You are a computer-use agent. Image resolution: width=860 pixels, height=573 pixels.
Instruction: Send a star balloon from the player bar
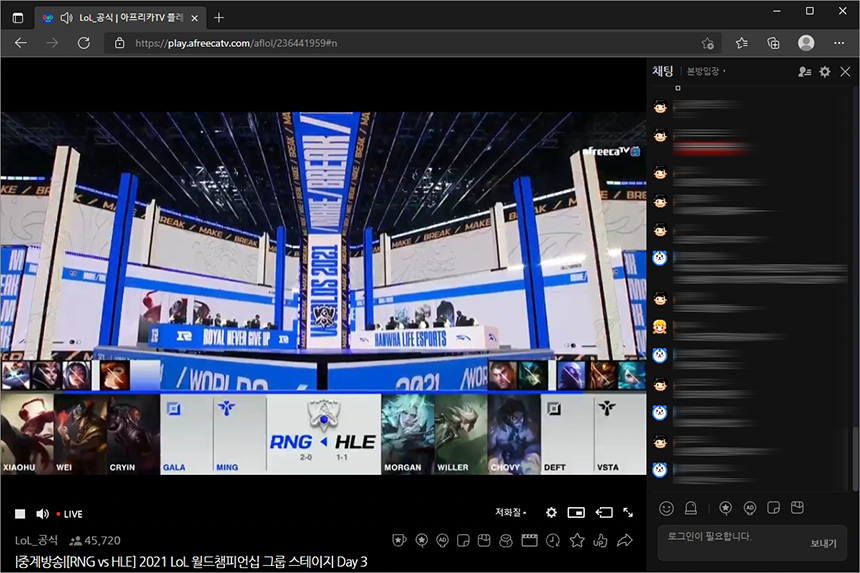(x=421, y=541)
